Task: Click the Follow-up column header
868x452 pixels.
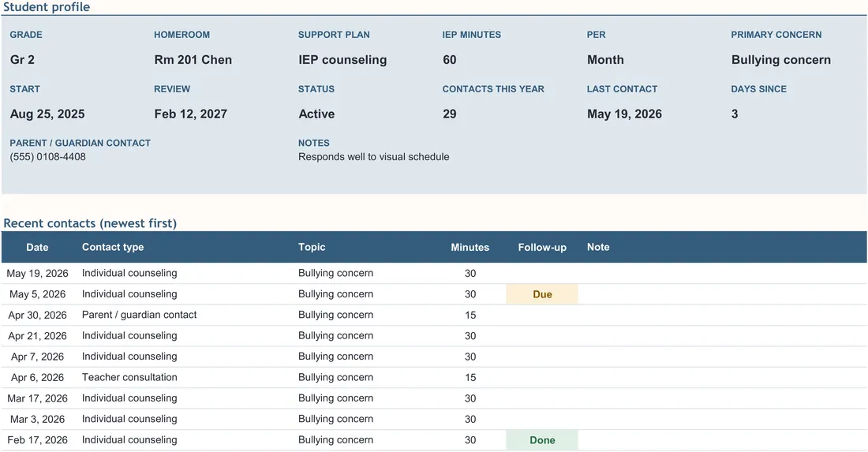Action: click(543, 248)
